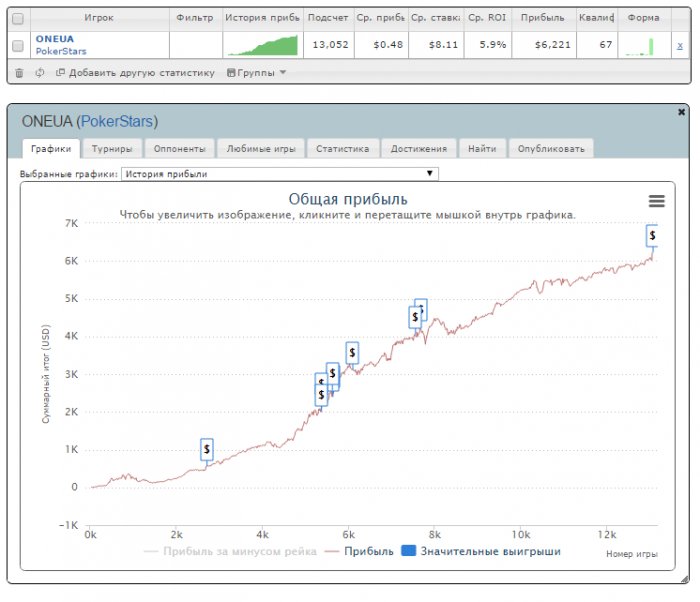Remove ONEUA row with the x link
Viewport: 700px width, 602px height.
[679, 46]
